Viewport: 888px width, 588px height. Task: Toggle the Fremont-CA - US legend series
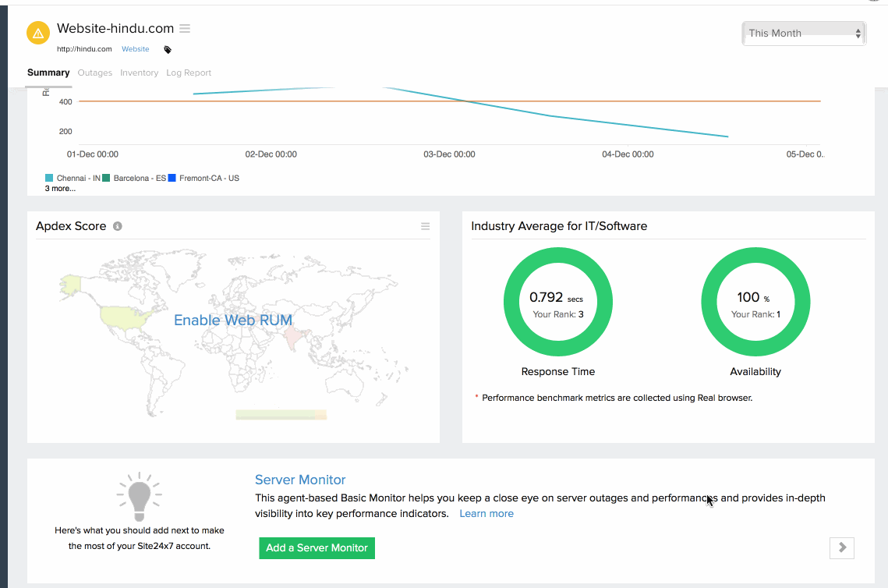click(x=203, y=178)
